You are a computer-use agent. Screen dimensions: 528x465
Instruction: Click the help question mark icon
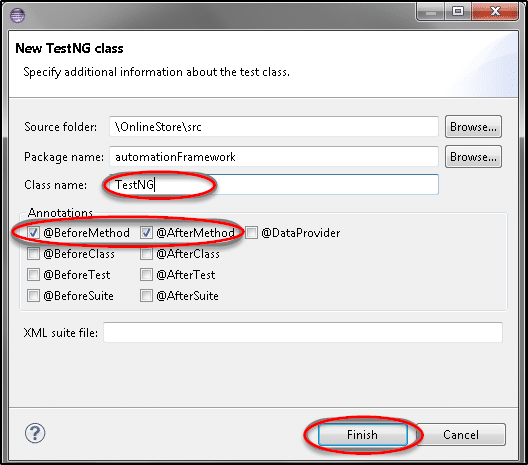35,433
